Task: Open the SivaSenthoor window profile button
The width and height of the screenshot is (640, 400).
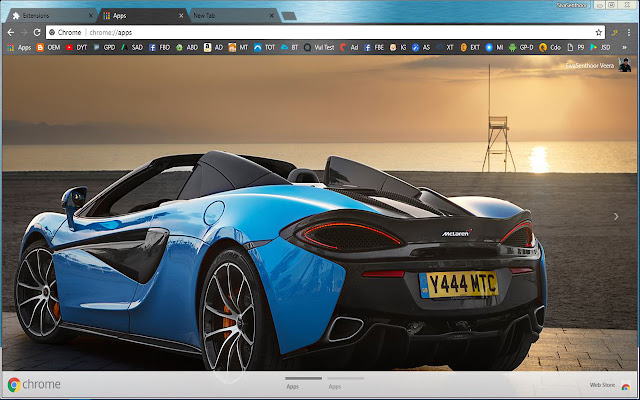Action: pos(571,5)
